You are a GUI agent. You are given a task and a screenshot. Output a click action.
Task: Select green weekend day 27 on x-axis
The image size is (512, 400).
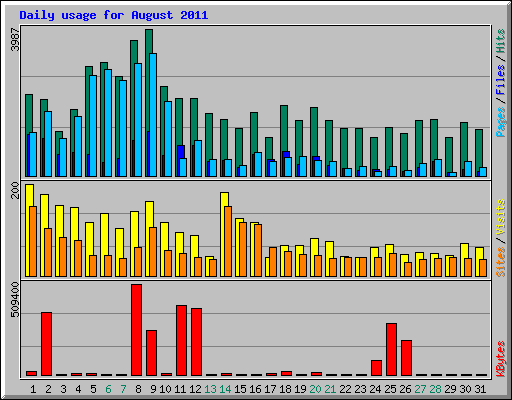[420, 389]
